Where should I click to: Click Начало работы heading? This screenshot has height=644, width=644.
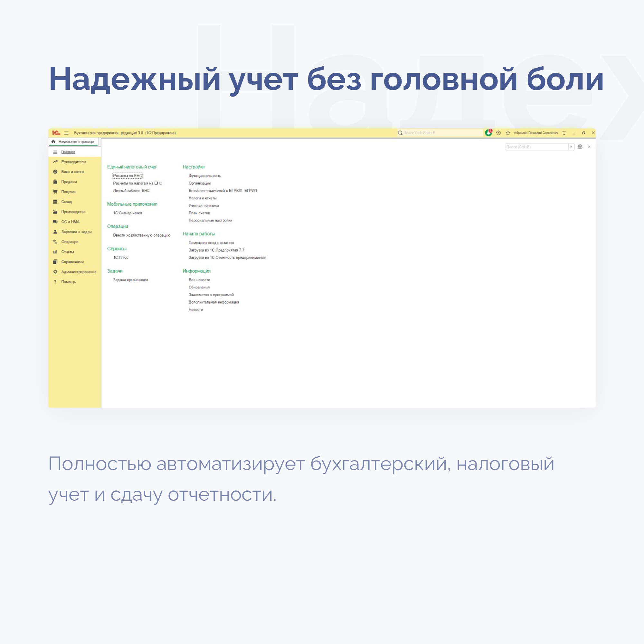(x=199, y=234)
